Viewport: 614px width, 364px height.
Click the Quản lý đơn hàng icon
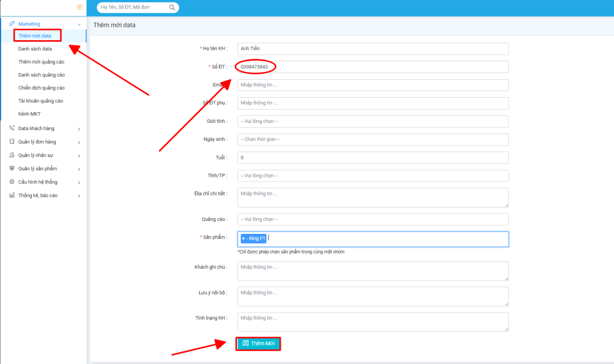coord(12,142)
